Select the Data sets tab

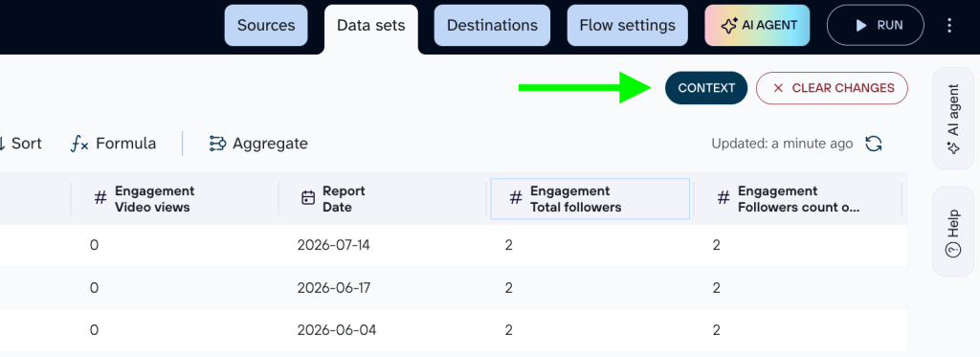pyautogui.click(x=371, y=27)
